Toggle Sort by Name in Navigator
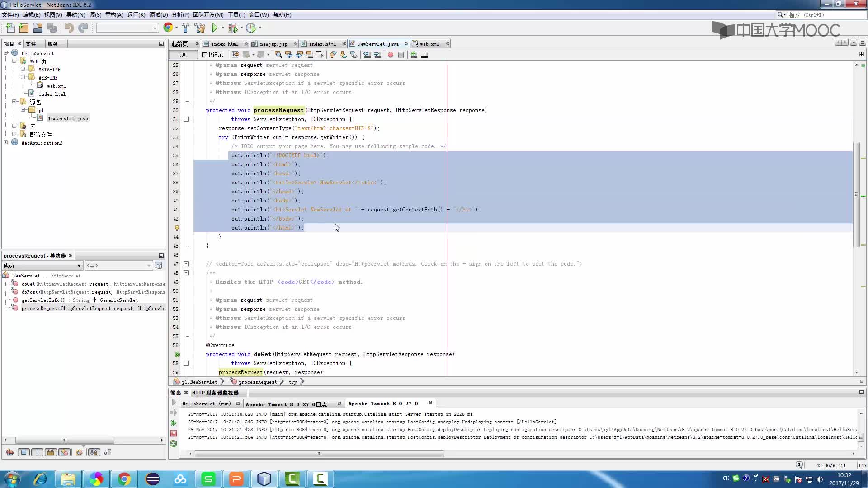This screenshot has width=868, height=488. 94,452
